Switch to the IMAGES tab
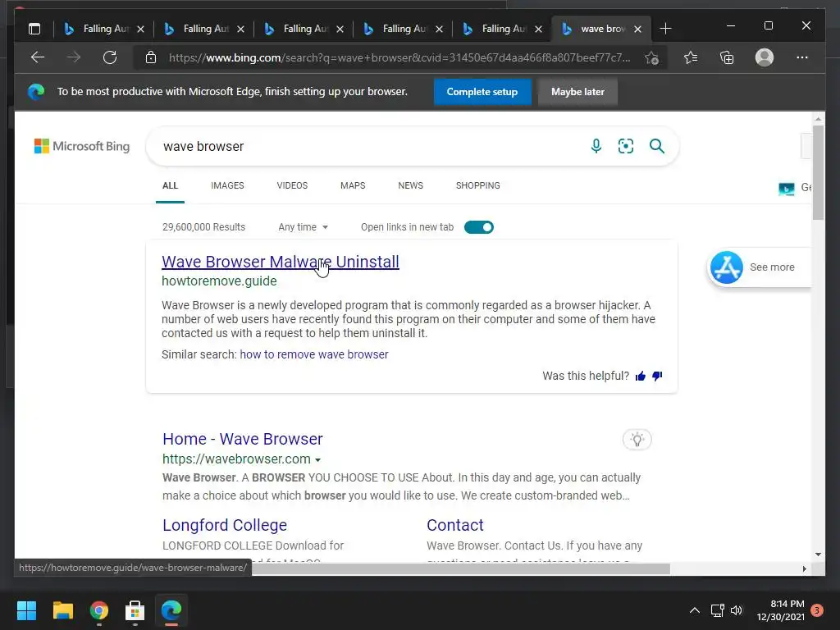Viewport: 840px width, 630px height. click(x=227, y=185)
